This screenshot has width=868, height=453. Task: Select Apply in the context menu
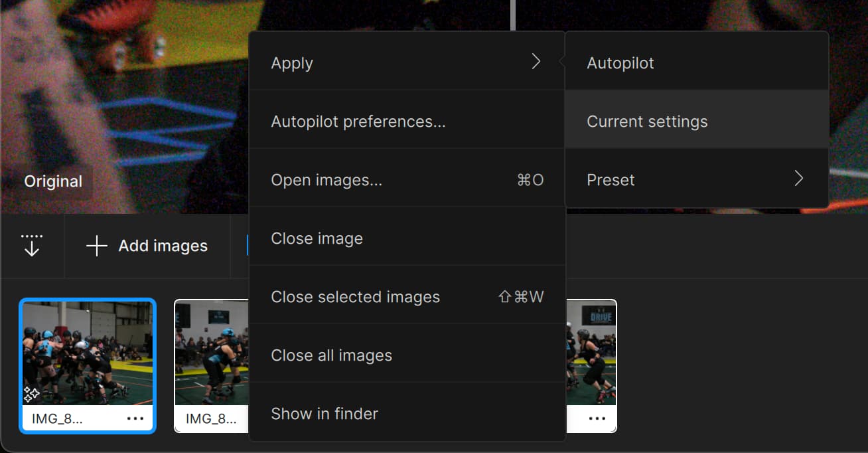(292, 62)
